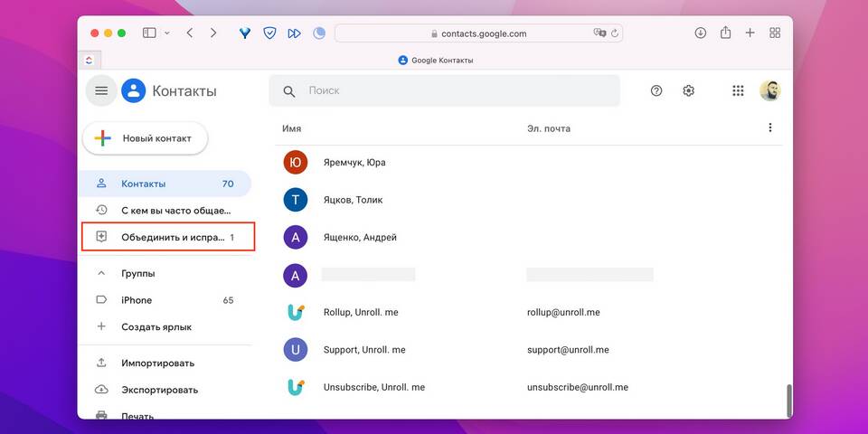Image resolution: width=868 pixels, height=434 pixels.
Task: Click the plus icon beside Создать ярлык
Action: pos(101,326)
